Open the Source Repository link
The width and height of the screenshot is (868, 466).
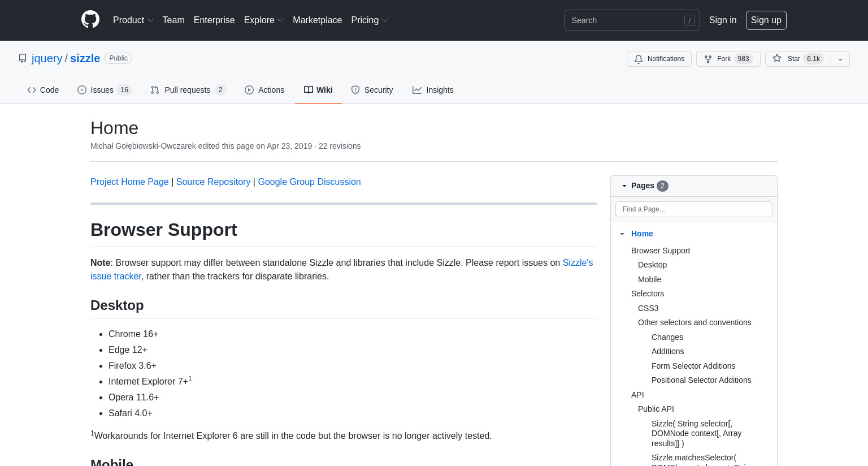tap(213, 182)
